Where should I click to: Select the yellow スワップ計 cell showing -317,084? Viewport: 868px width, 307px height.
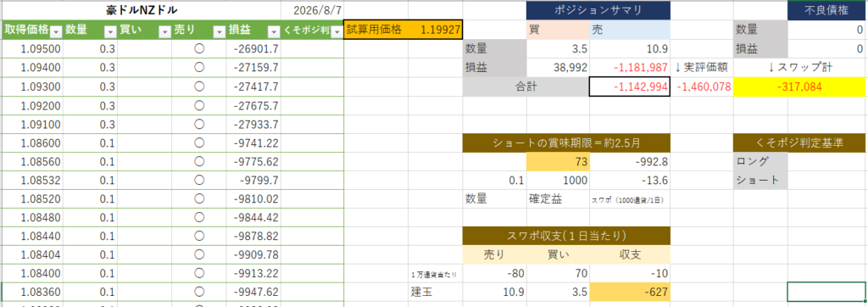pos(799,87)
